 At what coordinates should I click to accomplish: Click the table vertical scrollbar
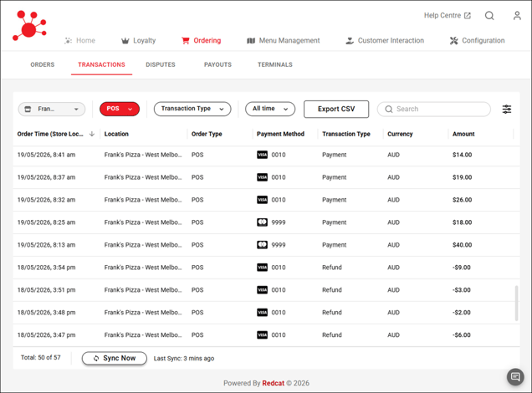[x=516, y=304]
